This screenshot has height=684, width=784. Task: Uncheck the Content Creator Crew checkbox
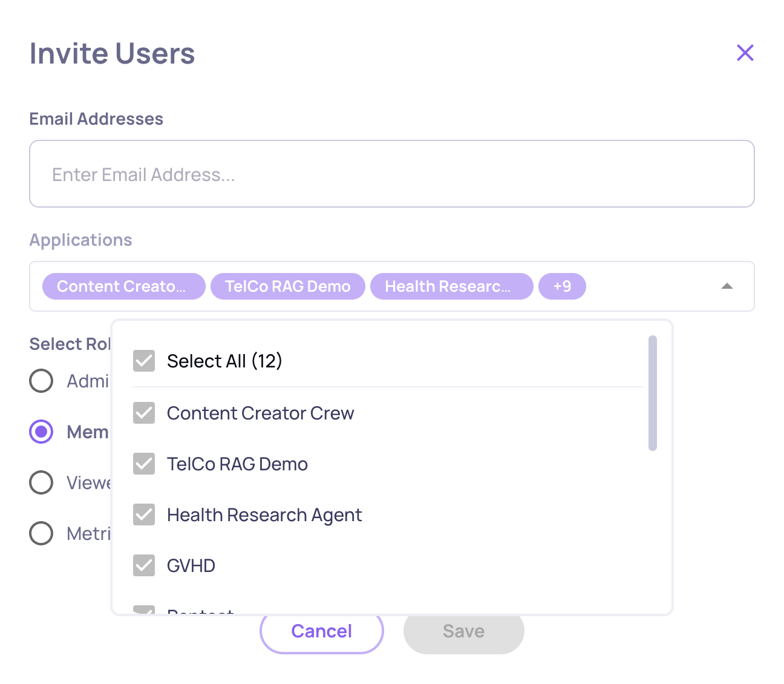pos(144,413)
